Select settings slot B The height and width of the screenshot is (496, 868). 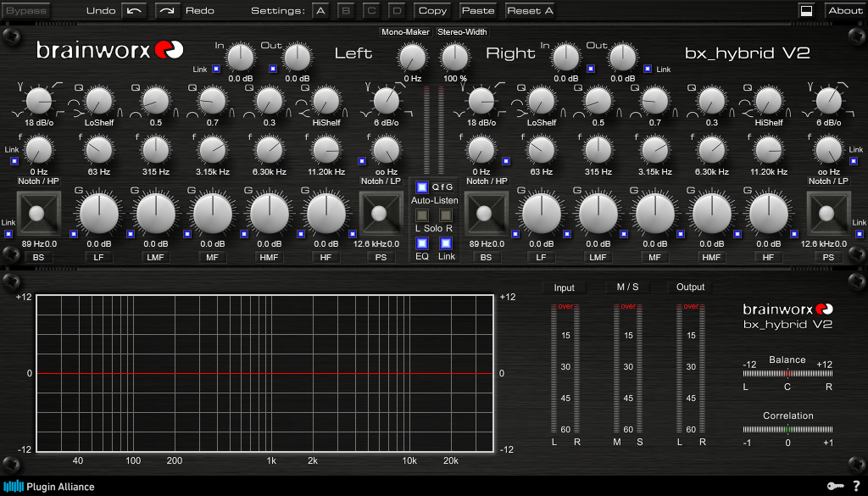346,10
